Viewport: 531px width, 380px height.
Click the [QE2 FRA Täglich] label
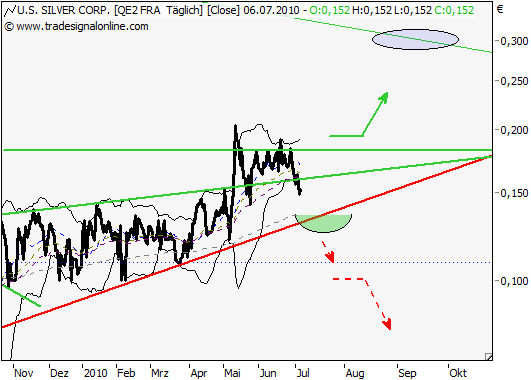158,10
